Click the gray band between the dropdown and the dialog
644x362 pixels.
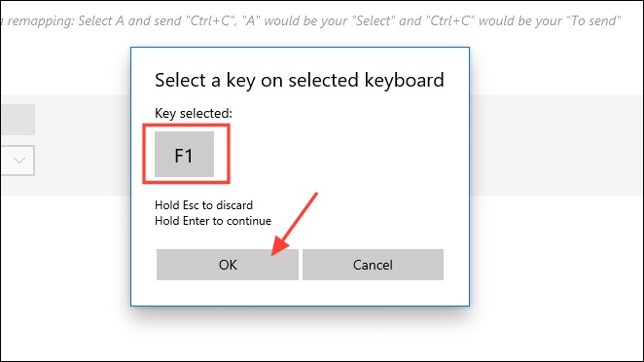(83, 145)
